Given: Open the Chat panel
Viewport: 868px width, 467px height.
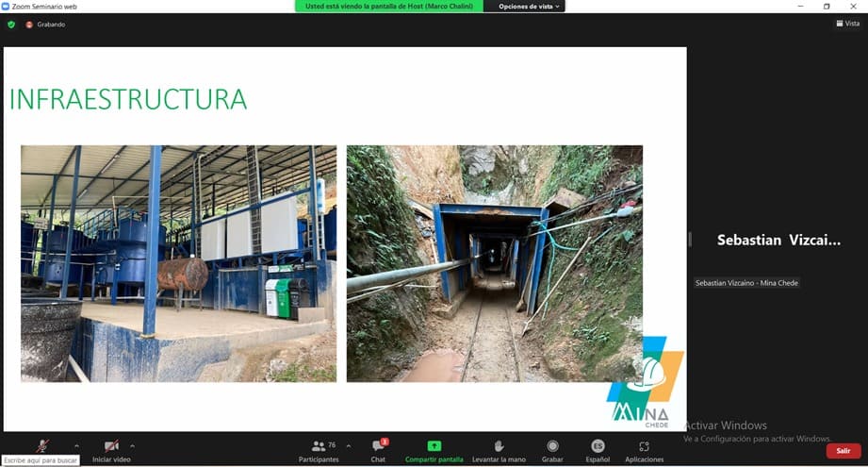Looking at the screenshot, I should [379, 451].
